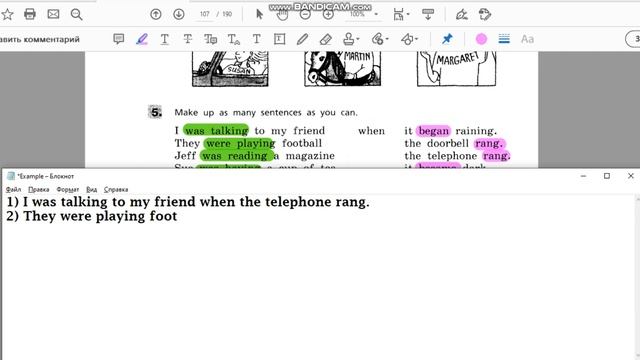Viewport: 640px width, 360px height.
Task: Open the stamp tool dropdown
Action: click(x=351, y=39)
